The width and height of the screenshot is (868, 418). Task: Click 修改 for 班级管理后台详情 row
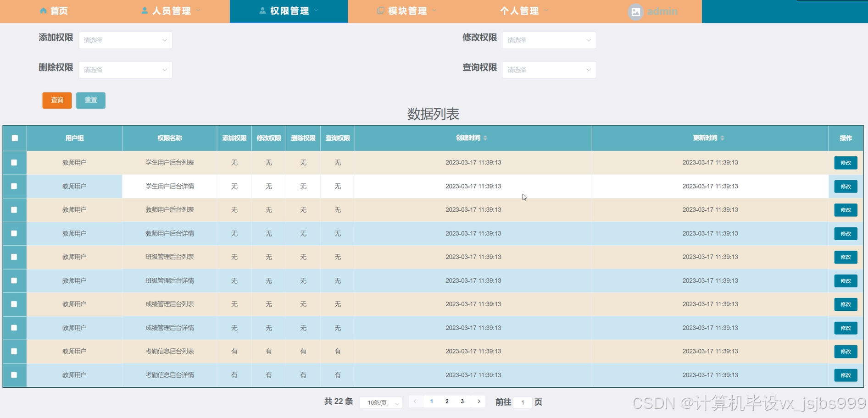(x=846, y=281)
